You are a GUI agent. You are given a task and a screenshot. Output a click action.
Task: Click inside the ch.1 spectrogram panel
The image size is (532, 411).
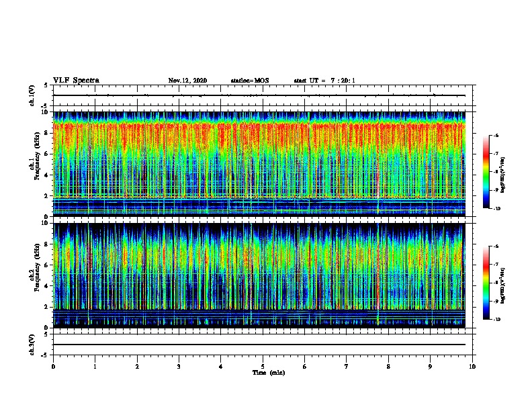pos(259,164)
